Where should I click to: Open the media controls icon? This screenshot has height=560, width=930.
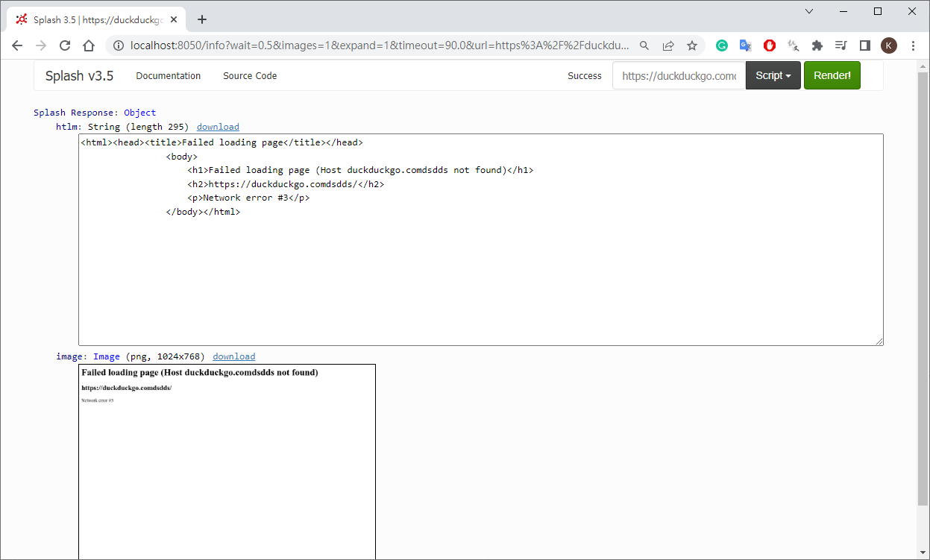coord(841,45)
